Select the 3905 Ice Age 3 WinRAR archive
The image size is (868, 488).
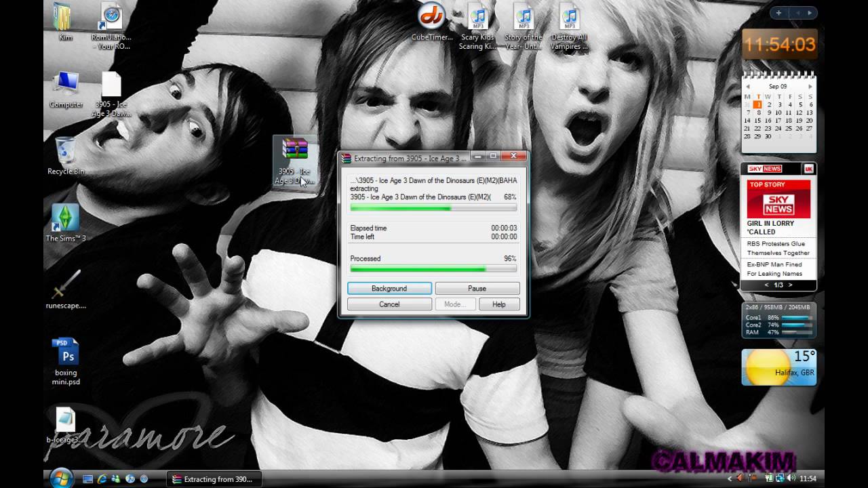pyautogui.click(x=295, y=161)
